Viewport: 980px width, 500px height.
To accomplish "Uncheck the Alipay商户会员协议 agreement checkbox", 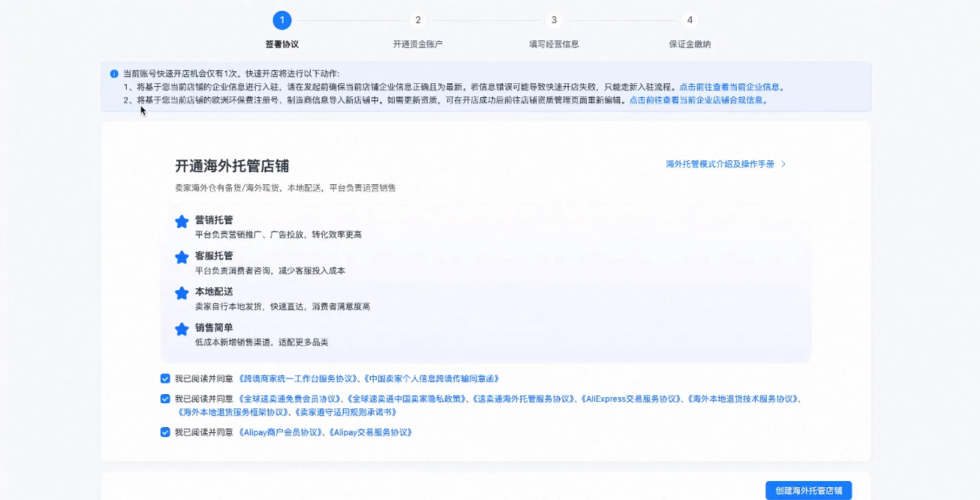I will click(165, 432).
